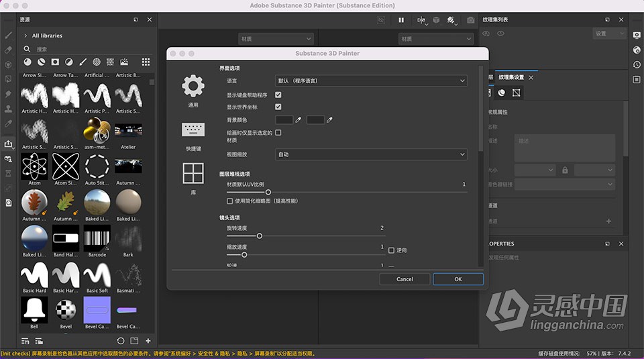Close the assets panel
This screenshot has height=359, width=644.
[150, 19]
